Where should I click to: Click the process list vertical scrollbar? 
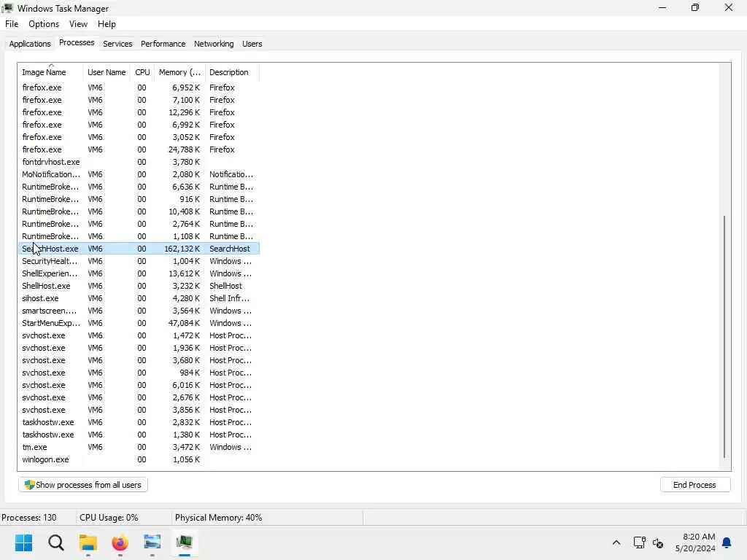(x=724, y=336)
